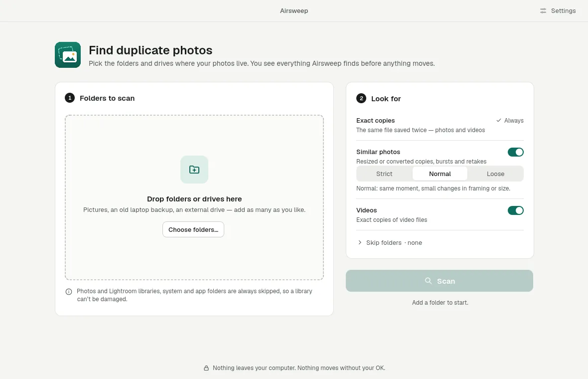Screen dimensions: 588x379
Task: Click the add-folder icon in the drop zone
Action: (194, 170)
